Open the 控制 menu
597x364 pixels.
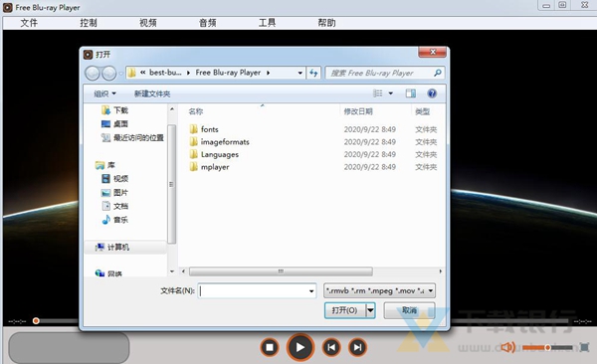click(89, 23)
